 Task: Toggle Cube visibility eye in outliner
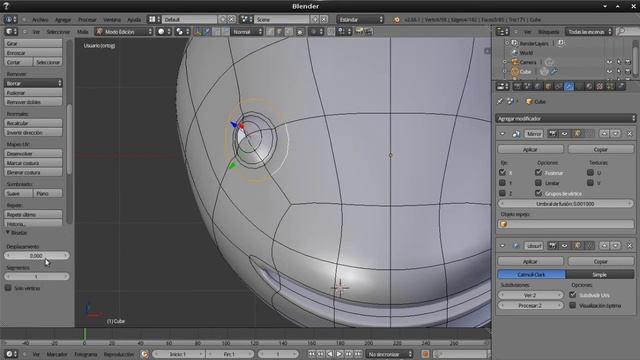click(609, 71)
